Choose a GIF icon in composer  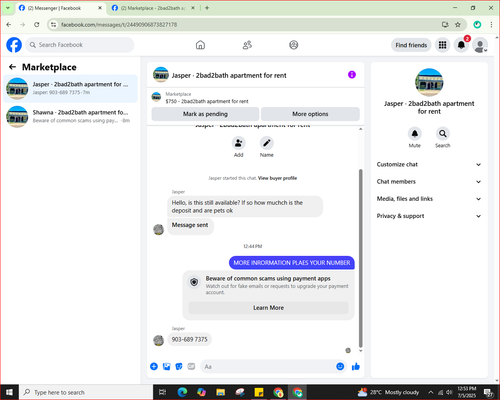[191, 367]
